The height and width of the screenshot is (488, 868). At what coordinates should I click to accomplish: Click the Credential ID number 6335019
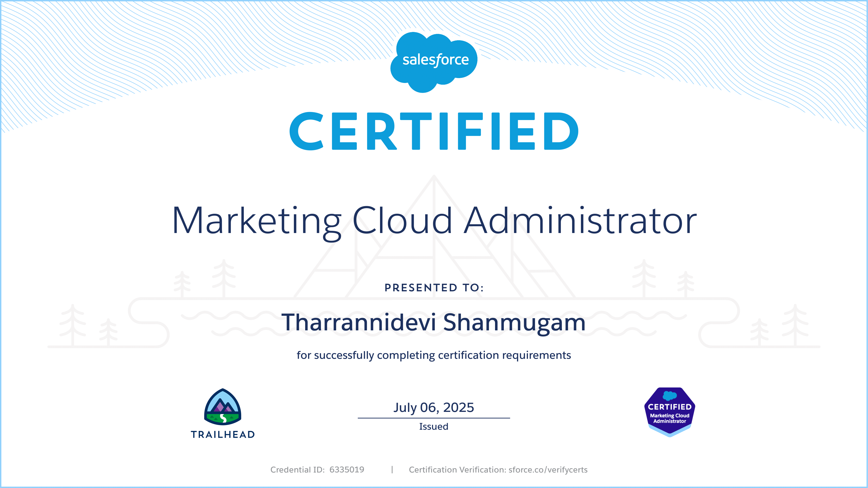click(x=347, y=469)
